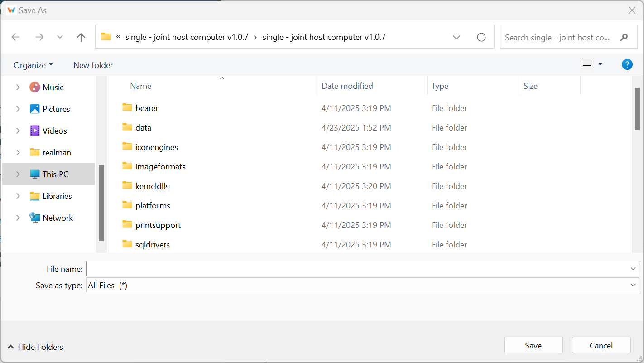Click the view layout list icon
The height and width of the screenshot is (363, 644).
587,65
